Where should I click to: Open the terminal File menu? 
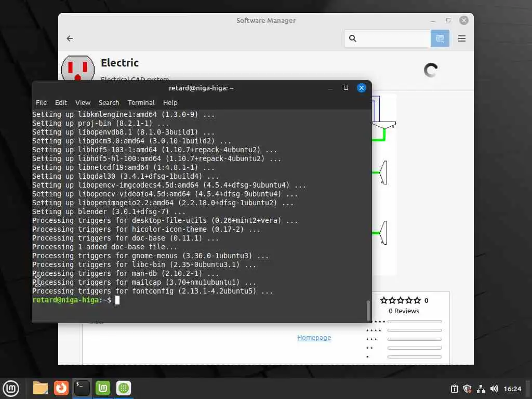pyautogui.click(x=41, y=102)
